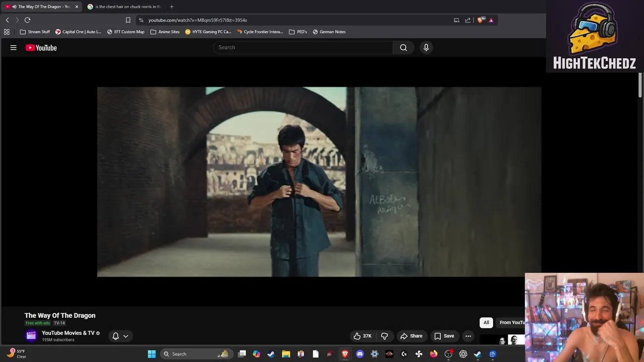Open the Brave Rewards triangle icon
644x362 pixels.
pyautogui.click(x=491, y=20)
